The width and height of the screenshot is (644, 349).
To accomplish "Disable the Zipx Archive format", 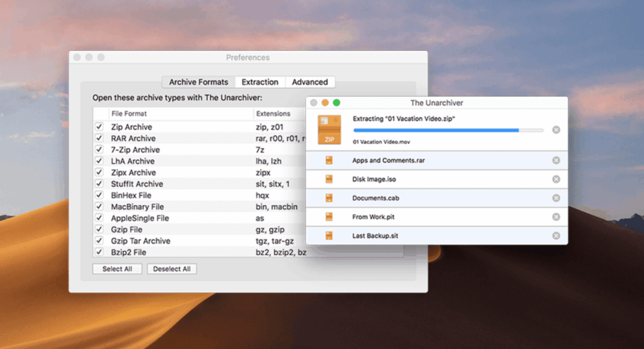I will pos(99,172).
